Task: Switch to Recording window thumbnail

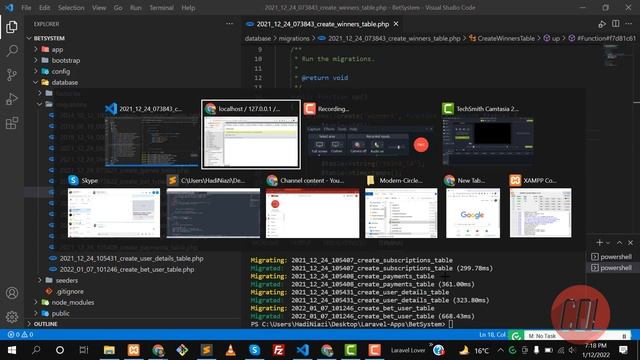Action: coord(371,134)
